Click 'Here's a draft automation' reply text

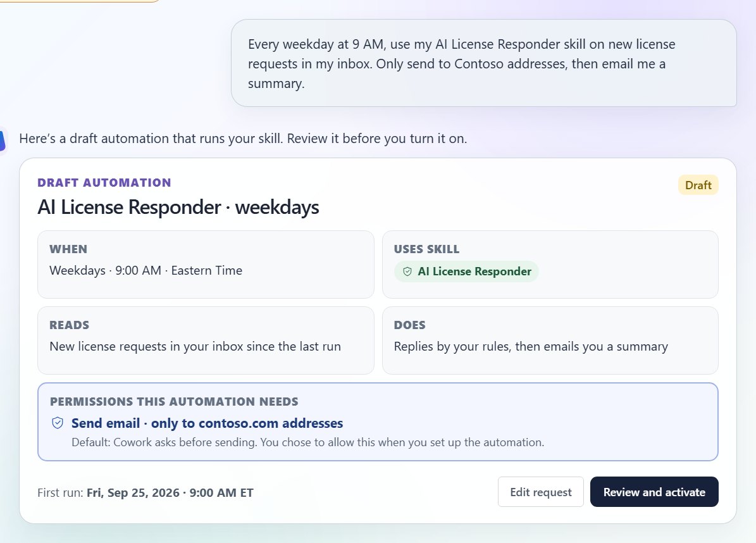point(243,139)
